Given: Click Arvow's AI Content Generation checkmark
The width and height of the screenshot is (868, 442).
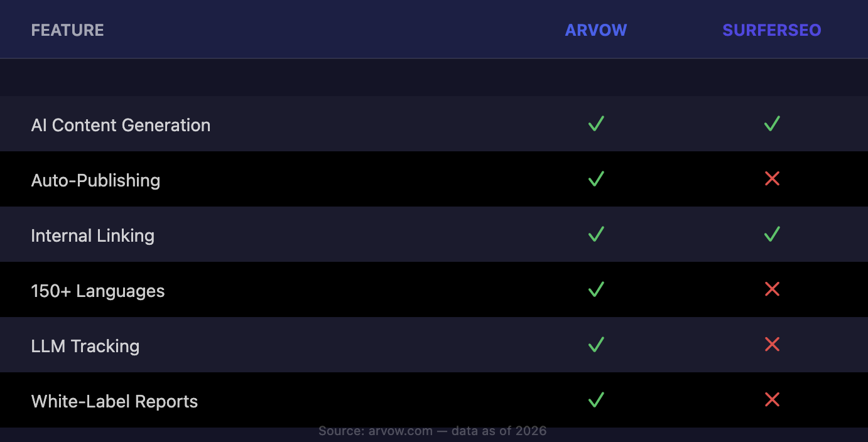Looking at the screenshot, I should 596,124.
